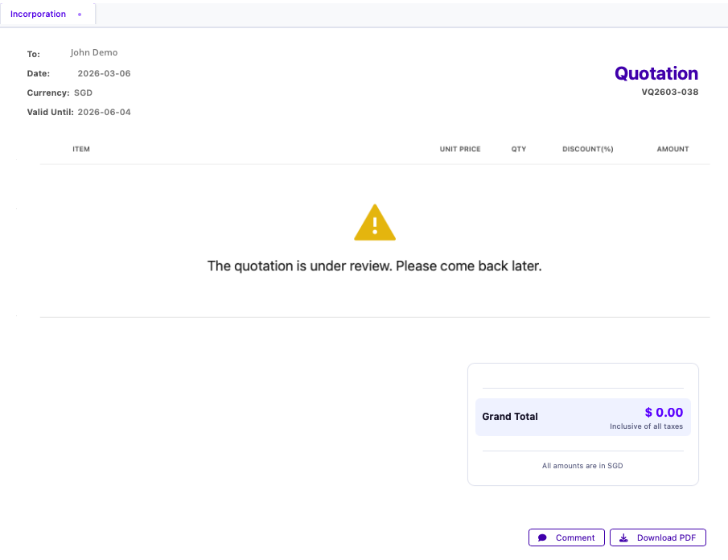Click the Valid Until date 2026-06-04
Viewport: 728px width, 560px height.
[103, 112]
